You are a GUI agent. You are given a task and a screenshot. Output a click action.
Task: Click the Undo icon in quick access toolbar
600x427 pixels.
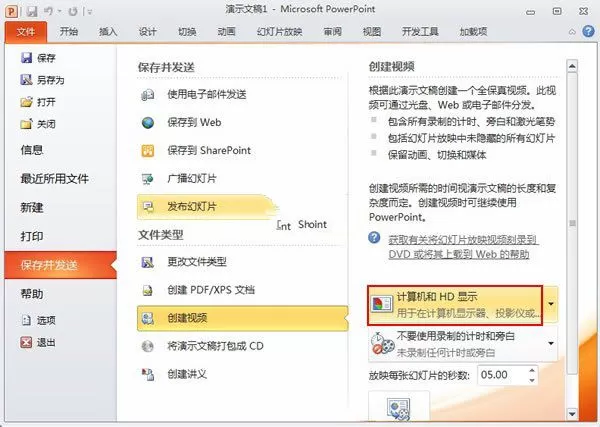point(49,11)
